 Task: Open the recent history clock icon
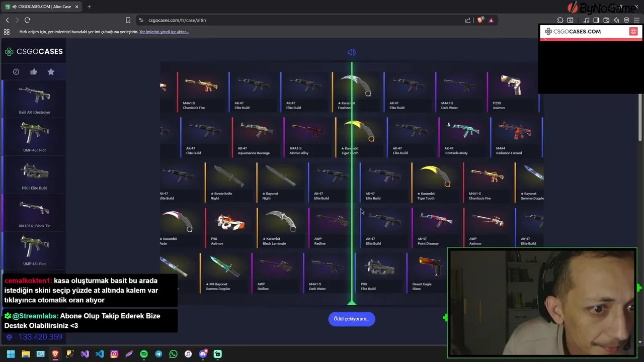16,72
